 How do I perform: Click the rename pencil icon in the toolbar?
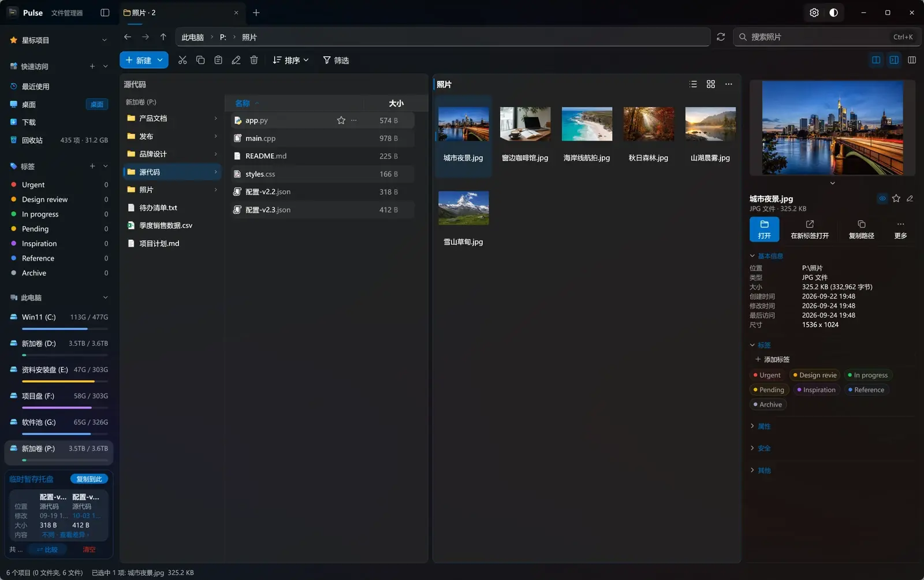(236, 60)
